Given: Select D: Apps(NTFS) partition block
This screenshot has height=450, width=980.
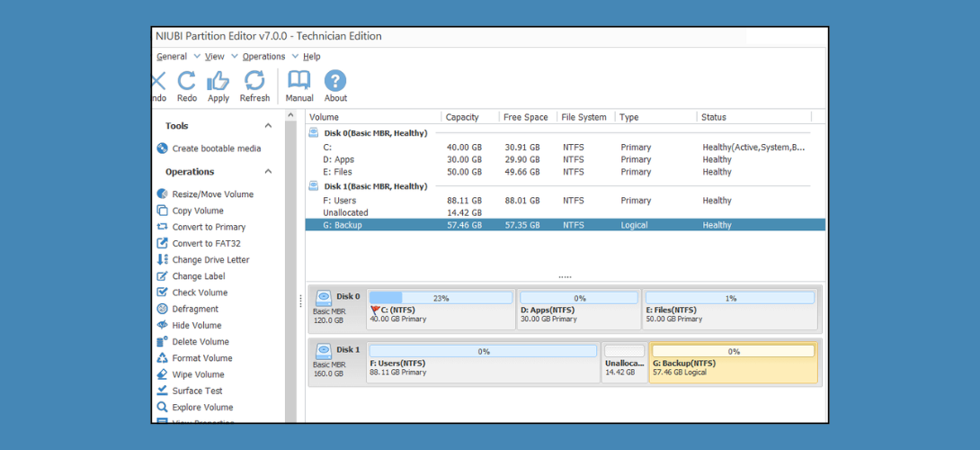Looking at the screenshot, I should click(579, 310).
